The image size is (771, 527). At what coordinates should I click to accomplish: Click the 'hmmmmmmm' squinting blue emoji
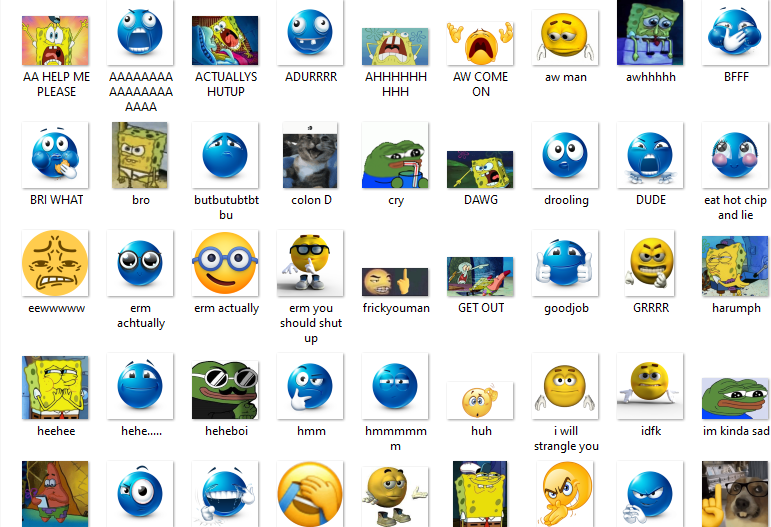395,386
